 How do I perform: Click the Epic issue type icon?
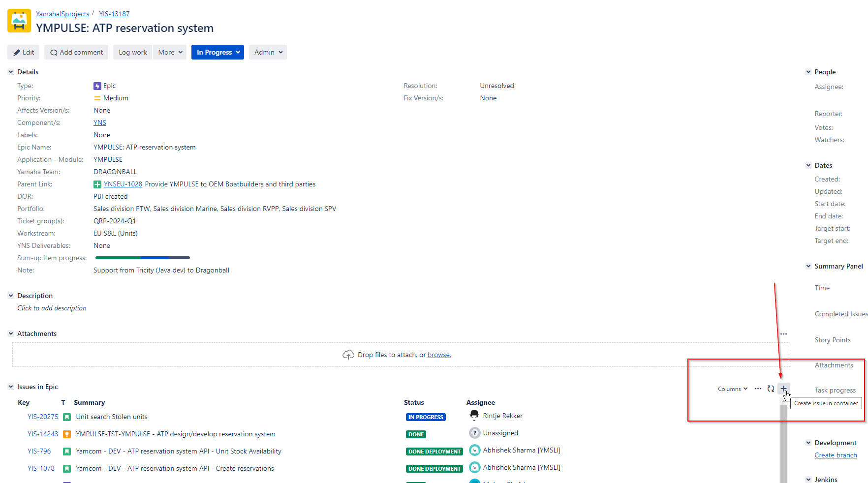pyautogui.click(x=97, y=86)
